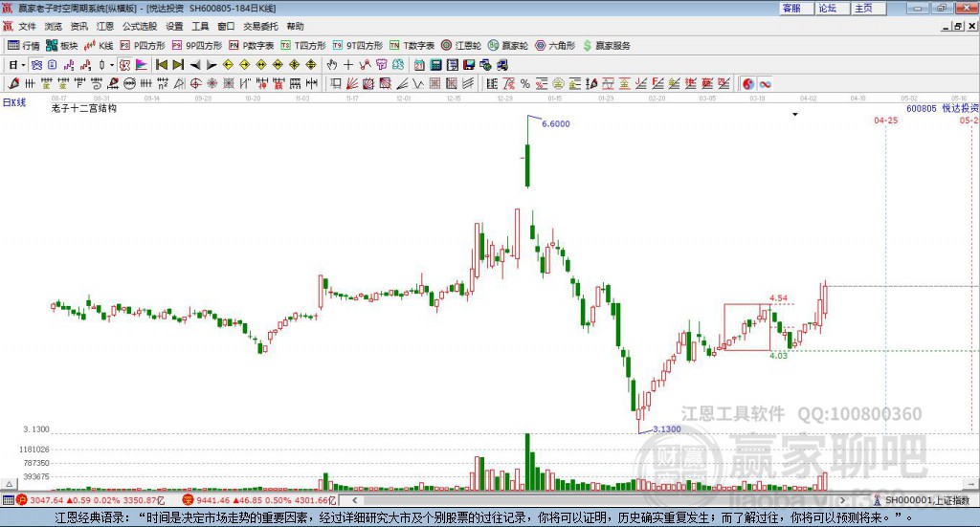This screenshot has width=980, height=527.
Task: Click the small triangle above volume panel
Action: (x=10, y=484)
